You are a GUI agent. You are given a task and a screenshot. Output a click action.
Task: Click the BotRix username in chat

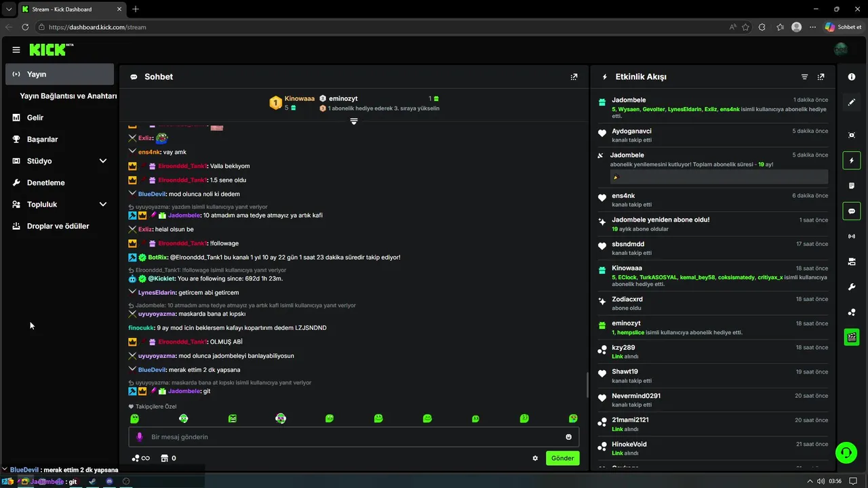pyautogui.click(x=157, y=258)
